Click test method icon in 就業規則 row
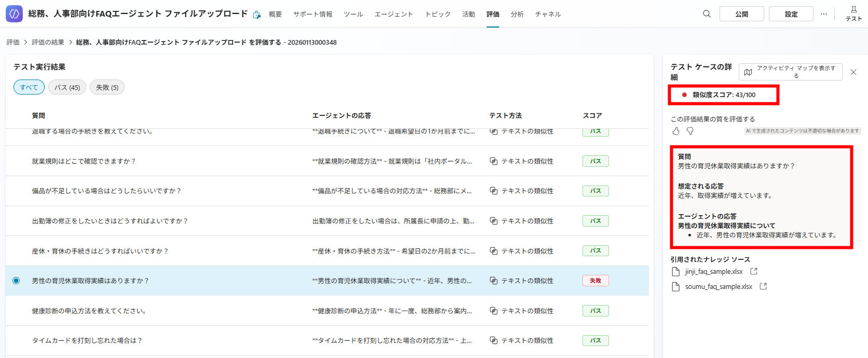 [494, 161]
